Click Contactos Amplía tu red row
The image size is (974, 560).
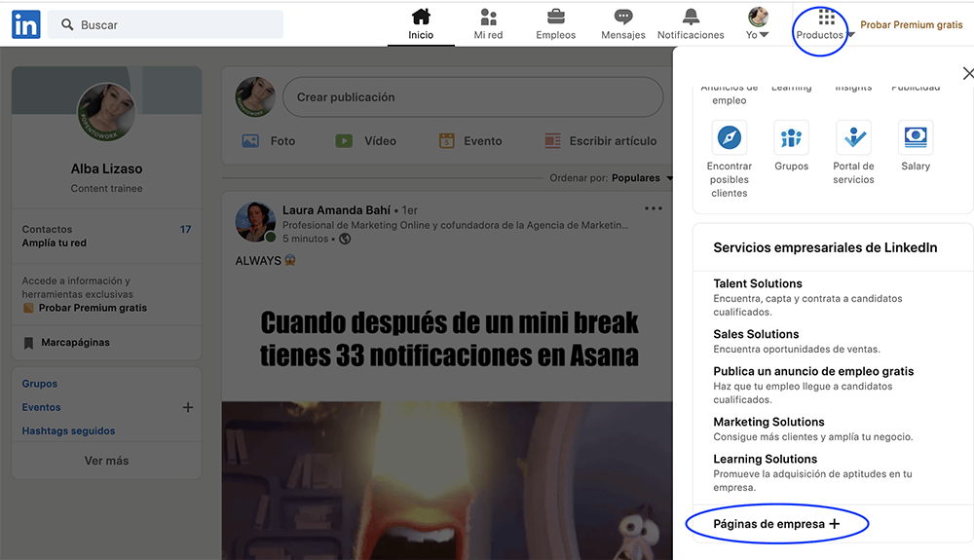coord(106,236)
